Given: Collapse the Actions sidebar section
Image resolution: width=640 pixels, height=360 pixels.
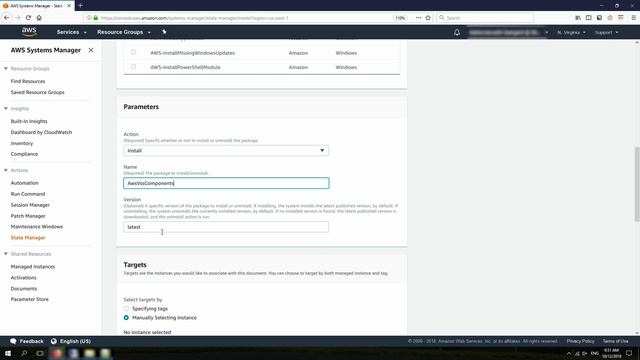Looking at the screenshot, I should click(6, 170).
